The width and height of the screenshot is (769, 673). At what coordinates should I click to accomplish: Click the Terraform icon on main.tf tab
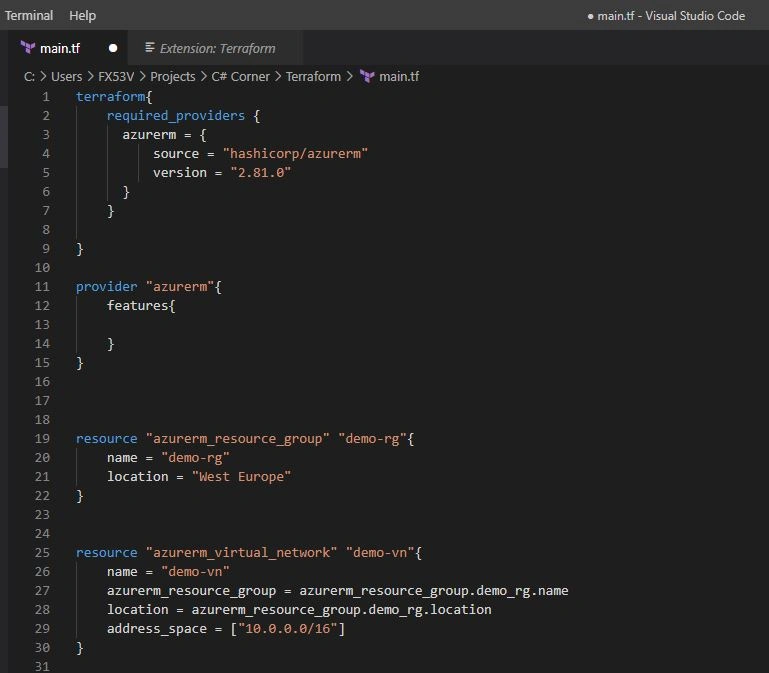coord(28,48)
